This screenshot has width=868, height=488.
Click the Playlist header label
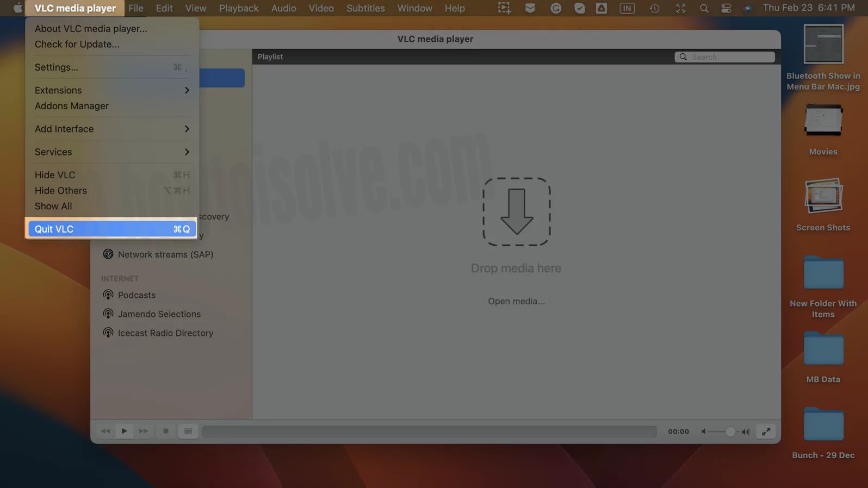[270, 57]
